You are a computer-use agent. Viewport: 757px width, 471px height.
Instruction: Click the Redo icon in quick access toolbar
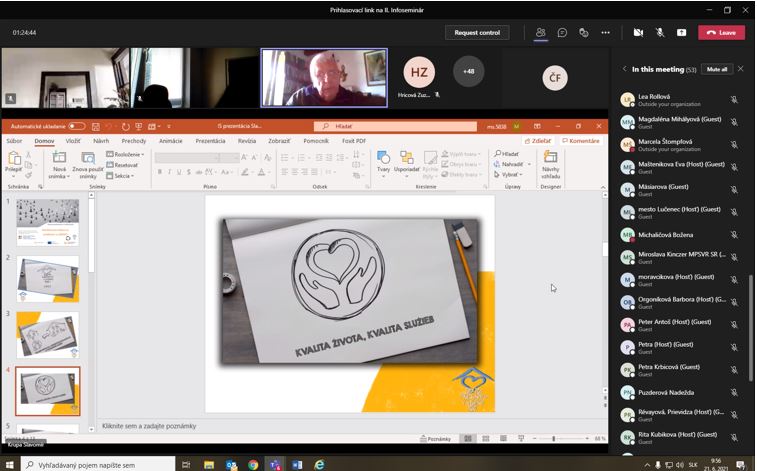pyautogui.click(x=126, y=126)
